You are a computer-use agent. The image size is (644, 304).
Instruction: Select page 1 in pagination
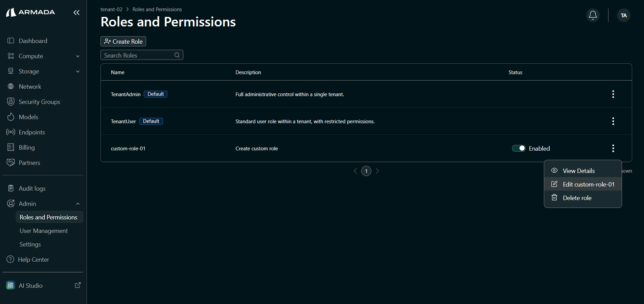click(x=366, y=171)
